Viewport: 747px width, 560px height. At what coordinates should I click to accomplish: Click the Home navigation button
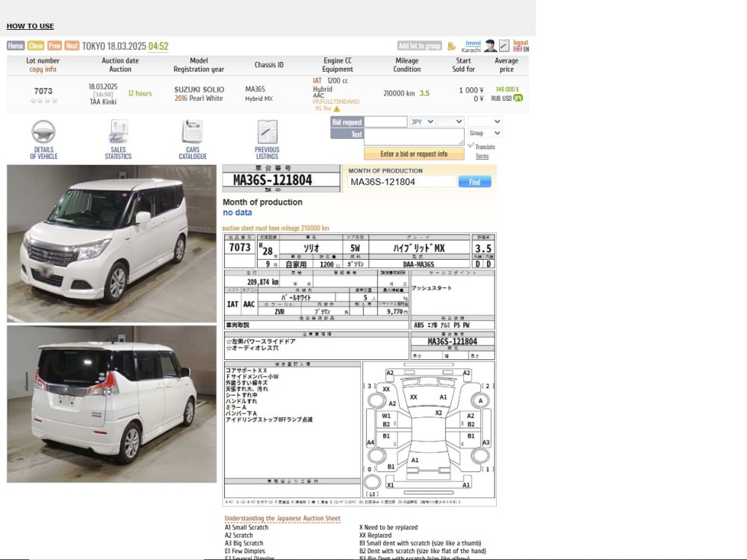(x=16, y=46)
